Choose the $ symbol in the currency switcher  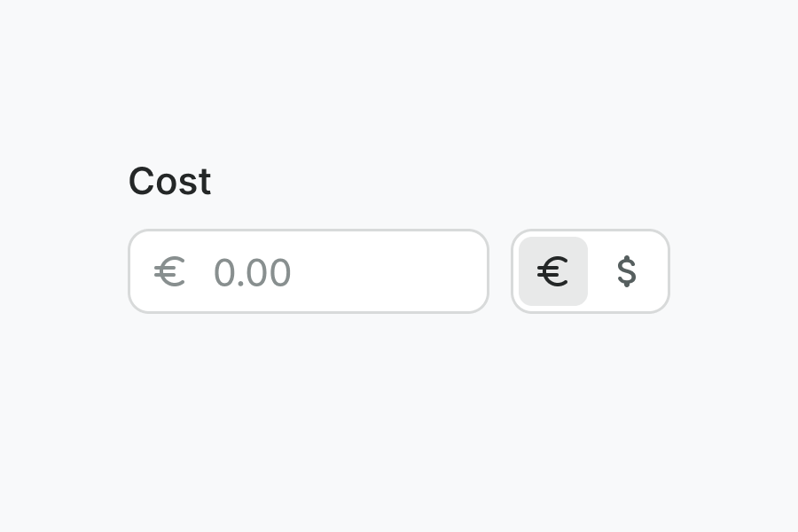pos(627,271)
